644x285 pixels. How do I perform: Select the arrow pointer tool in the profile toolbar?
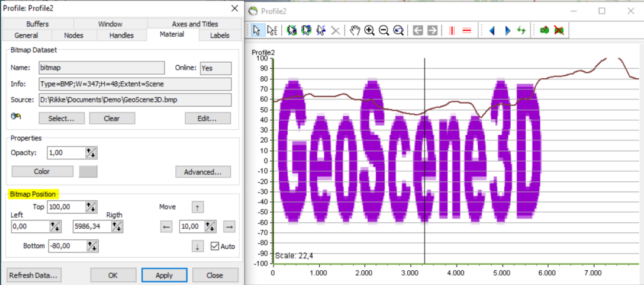[257, 30]
